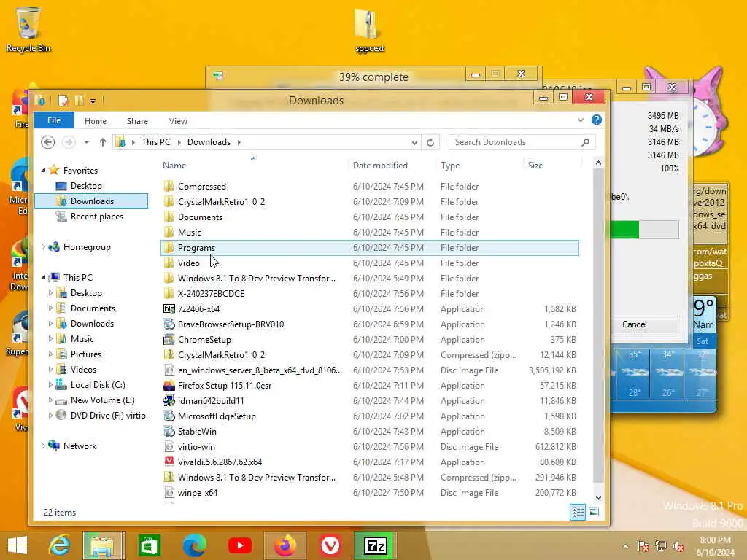Open address bar history dropdown

coord(414,142)
